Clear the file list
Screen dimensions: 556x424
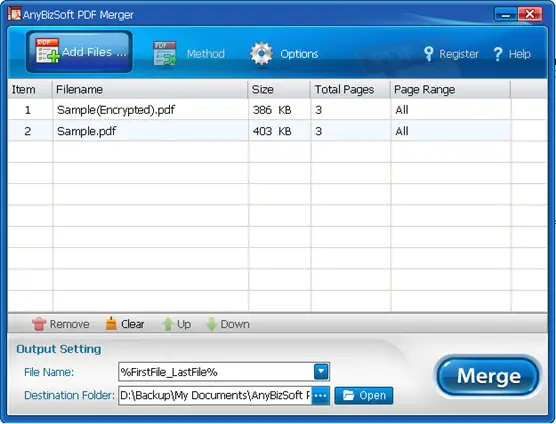coord(125,324)
